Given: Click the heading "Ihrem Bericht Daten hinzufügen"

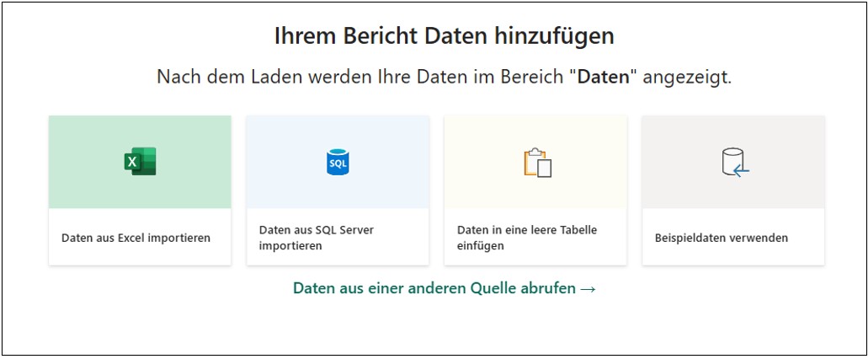Looking at the screenshot, I should tap(444, 36).
